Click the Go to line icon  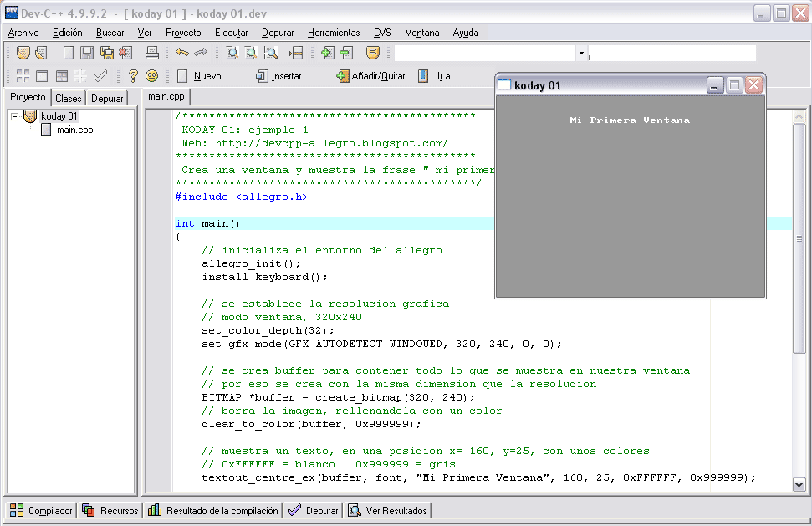click(296, 53)
